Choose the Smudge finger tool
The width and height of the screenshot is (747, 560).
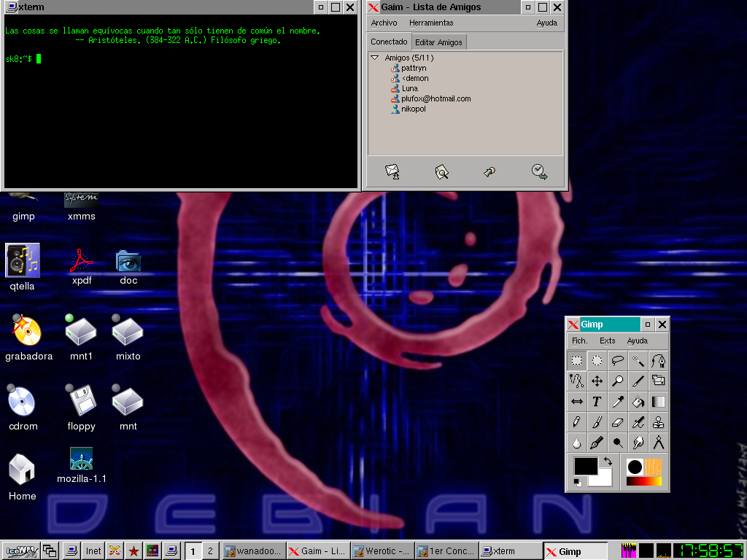click(x=638, y=443)
